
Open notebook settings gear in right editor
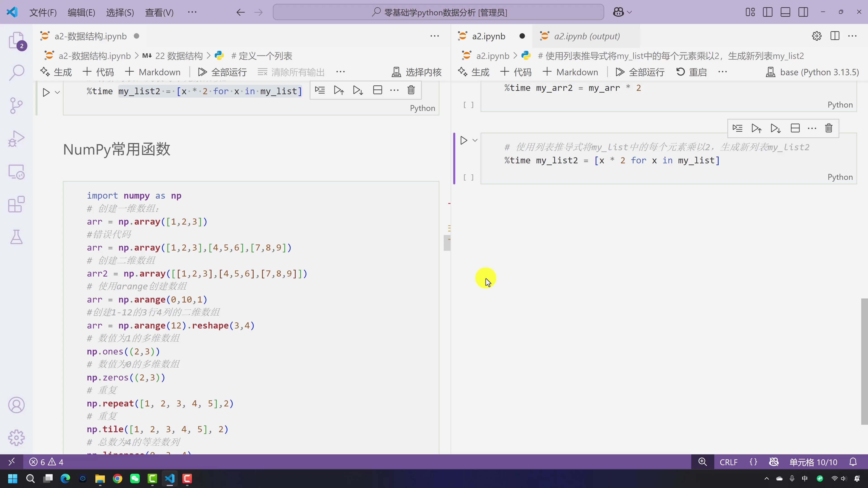point(817,36)
